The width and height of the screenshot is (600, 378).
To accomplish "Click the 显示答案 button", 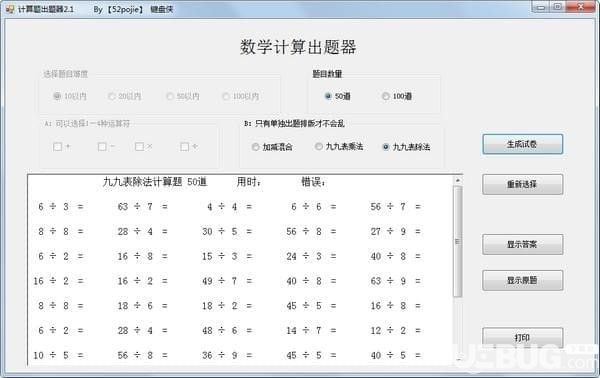I will pos(522,244).
